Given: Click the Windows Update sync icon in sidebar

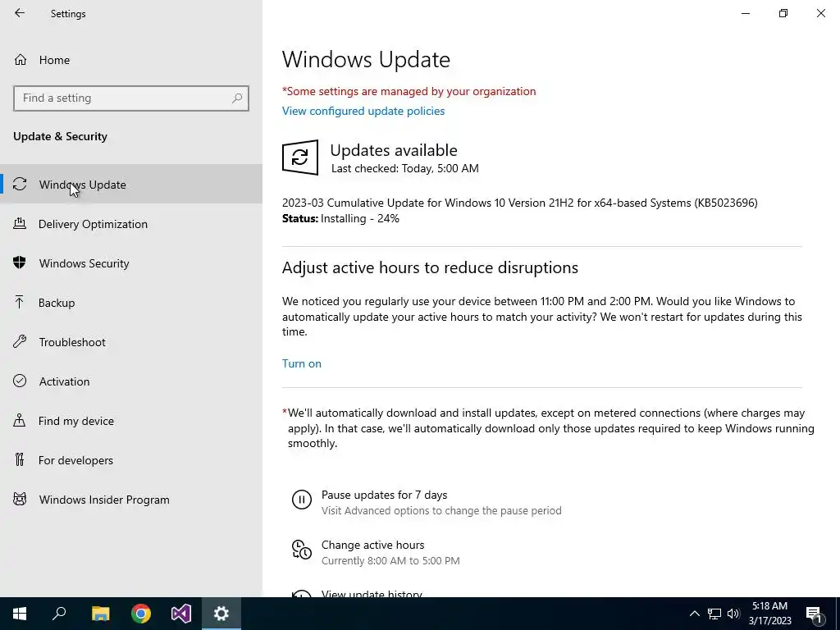Looking at the screenshot, I should 20,185.
